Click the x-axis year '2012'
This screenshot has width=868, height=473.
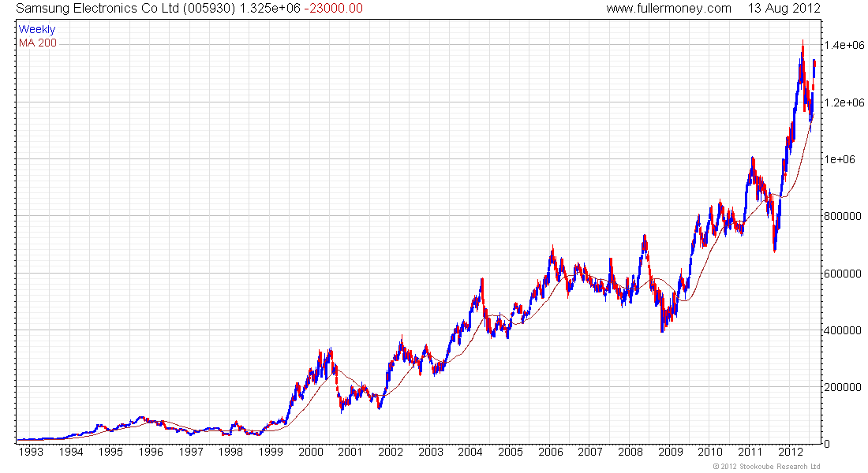tap(791, 452)
